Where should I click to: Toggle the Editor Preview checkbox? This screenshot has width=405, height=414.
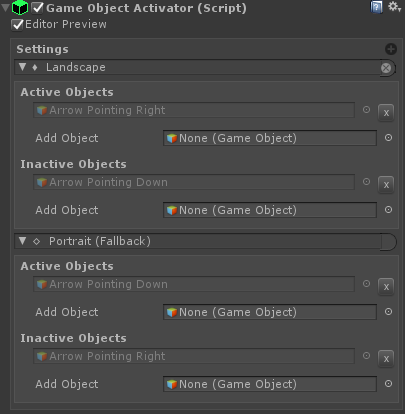pyautogui.click(x=17, y=25)
